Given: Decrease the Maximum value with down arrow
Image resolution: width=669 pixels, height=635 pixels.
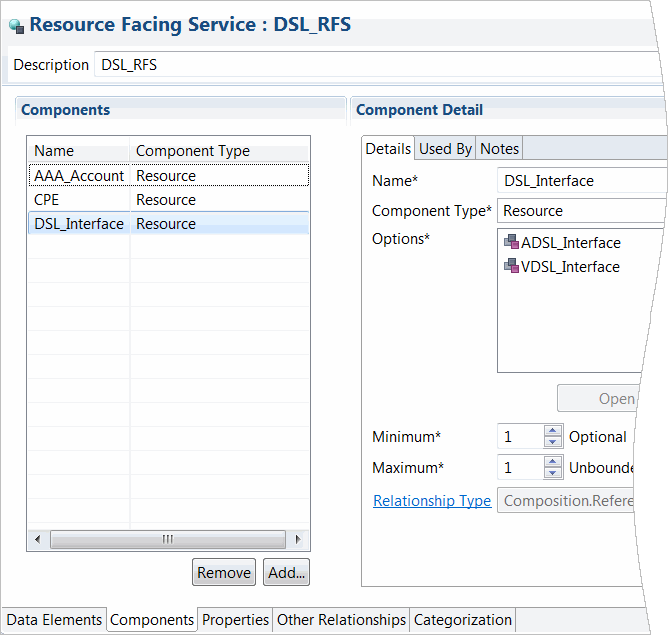Looking at the screenshot, I should (x=553, y=473).
